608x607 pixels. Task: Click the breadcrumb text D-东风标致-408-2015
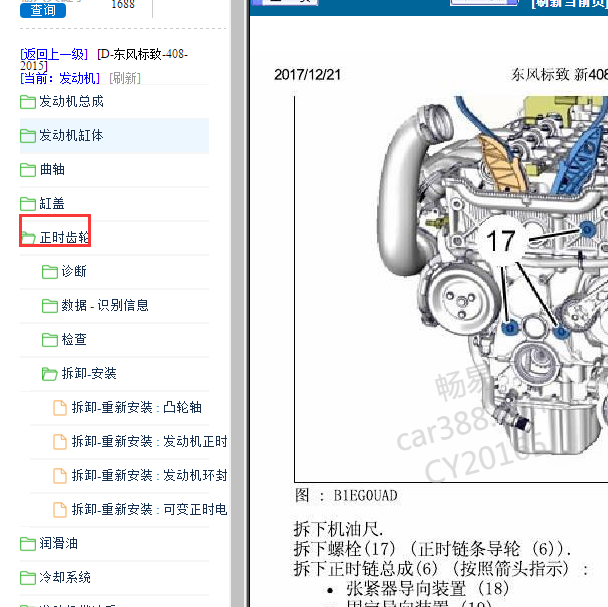(x=104, y=60)
